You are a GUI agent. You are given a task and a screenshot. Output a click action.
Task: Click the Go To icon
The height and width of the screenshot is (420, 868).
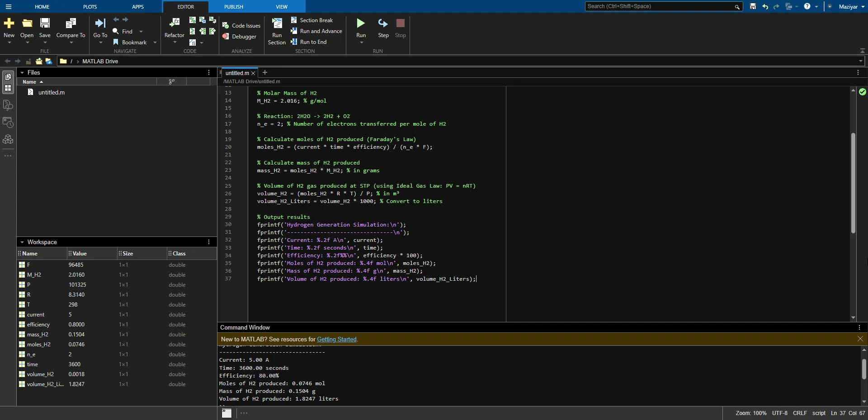click(x=100, y=23)
